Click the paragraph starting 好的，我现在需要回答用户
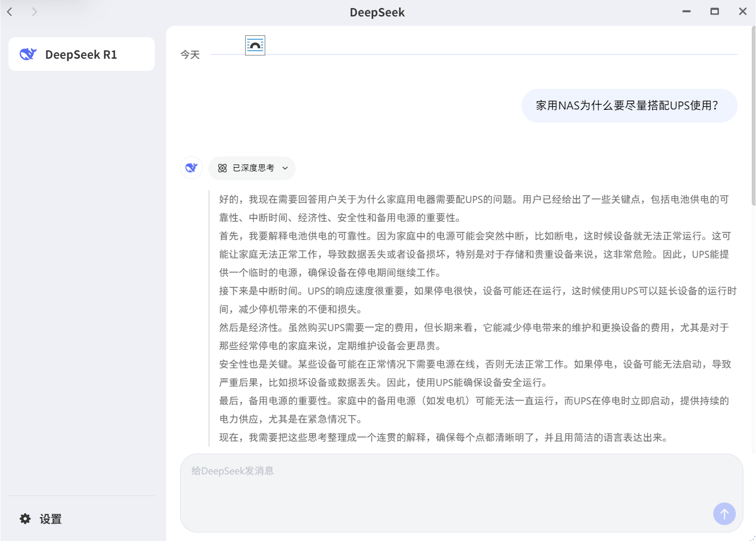The image size is (756, 541). pos(474,208)
